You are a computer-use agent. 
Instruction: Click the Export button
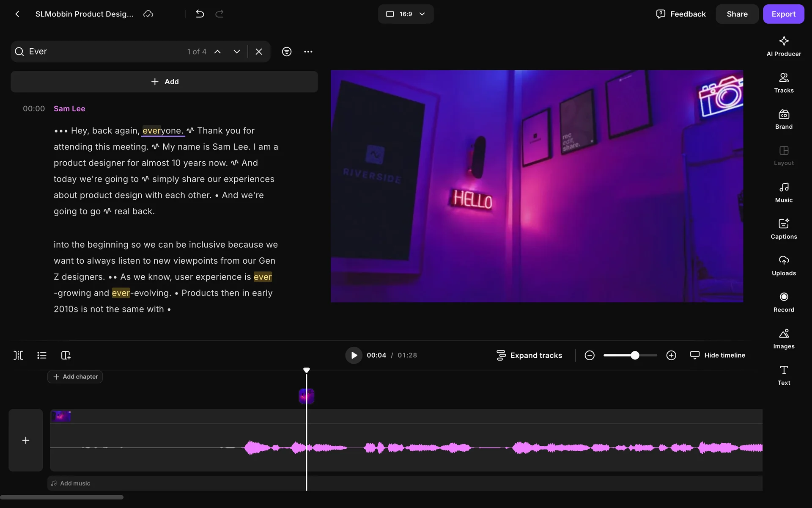coord(783,14)
